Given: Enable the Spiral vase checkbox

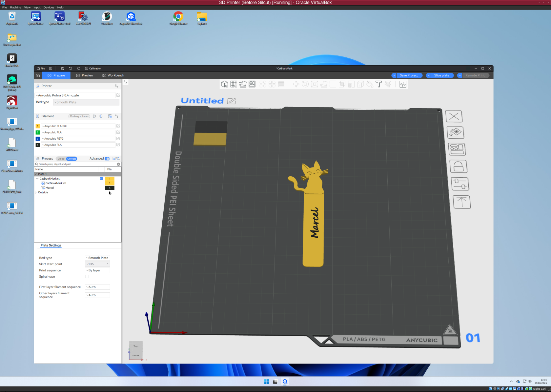Looking at the screenshot, I should tap(87, 276).
